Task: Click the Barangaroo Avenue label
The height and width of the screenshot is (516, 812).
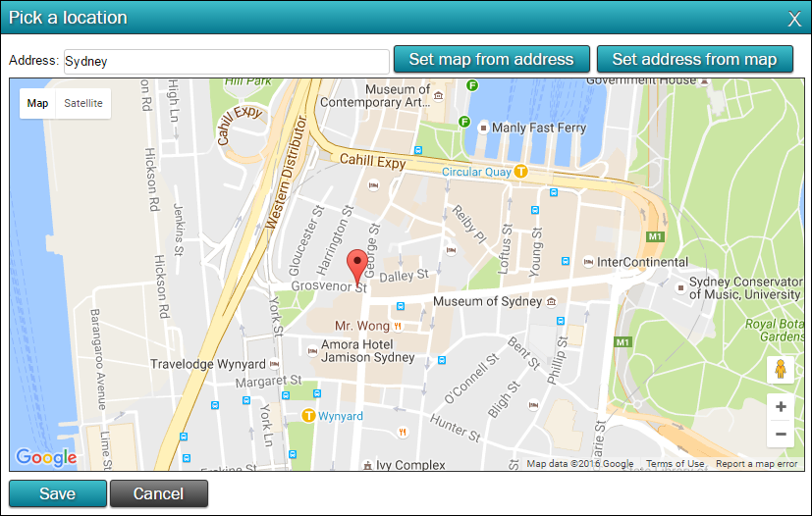Action: click(97, 359)
